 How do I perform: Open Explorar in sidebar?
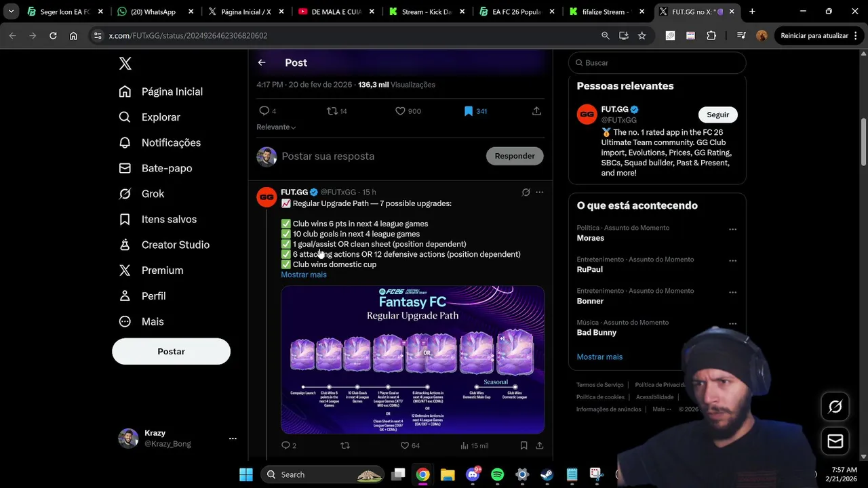click(x=150, y=117)
